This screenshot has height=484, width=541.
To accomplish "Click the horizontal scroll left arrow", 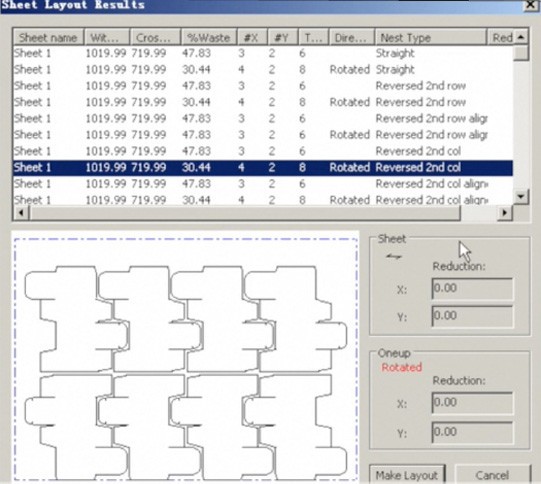I will coord(21,213).
